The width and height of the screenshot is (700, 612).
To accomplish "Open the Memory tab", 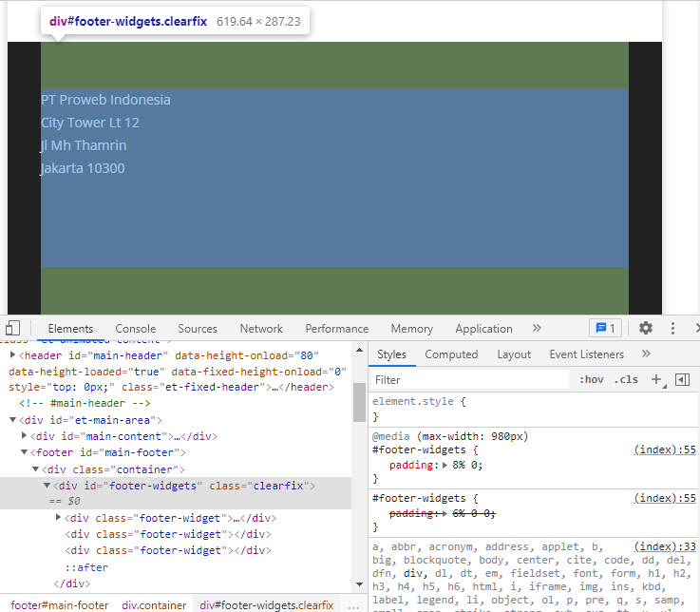I will coord(412,329).
